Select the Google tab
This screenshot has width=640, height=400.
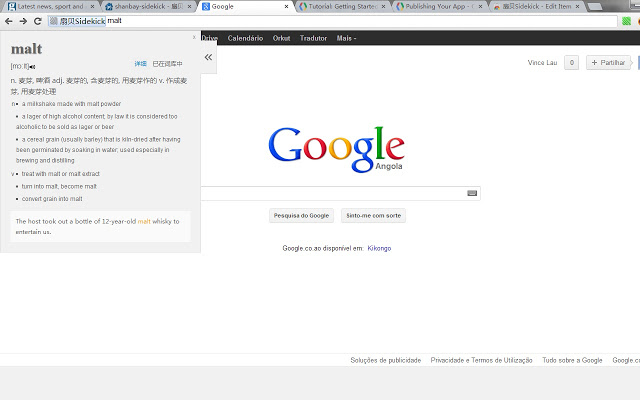pyautogui.click(x=245, y=7)
